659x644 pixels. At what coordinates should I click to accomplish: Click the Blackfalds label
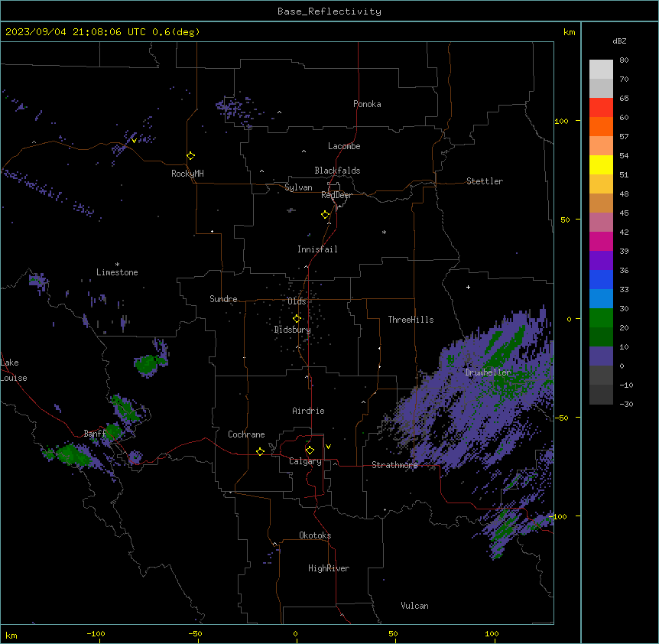tap(337, 171)
